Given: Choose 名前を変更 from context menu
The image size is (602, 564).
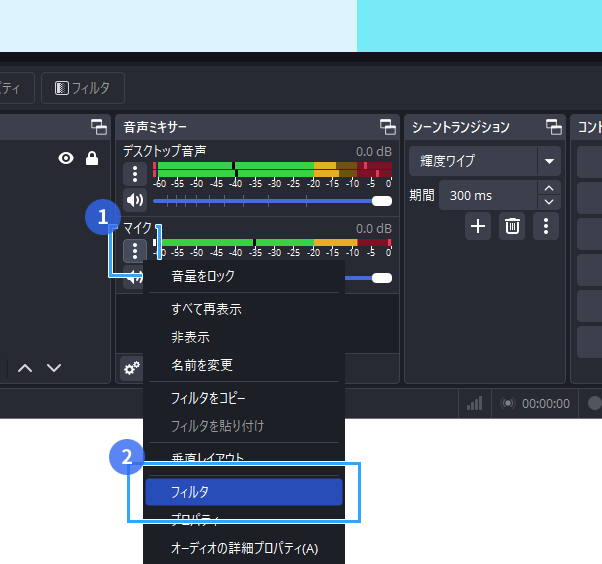Looking at the screenshot, I should point(244,365).
